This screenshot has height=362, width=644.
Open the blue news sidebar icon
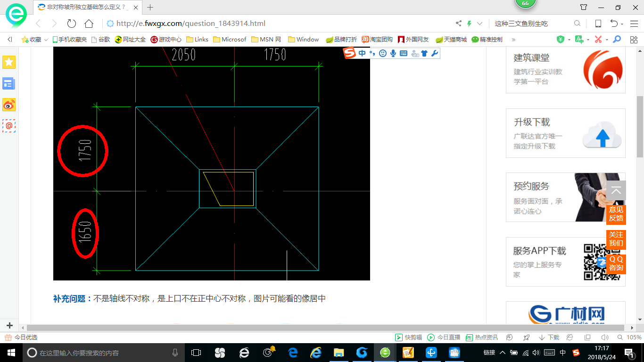point(9,84)
